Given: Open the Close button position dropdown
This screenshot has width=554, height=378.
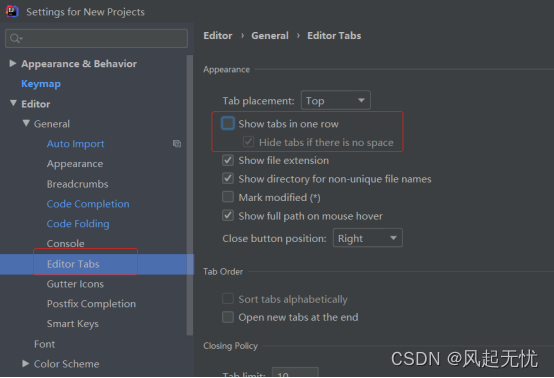Looking at the screenshot, I should (367, 238).
